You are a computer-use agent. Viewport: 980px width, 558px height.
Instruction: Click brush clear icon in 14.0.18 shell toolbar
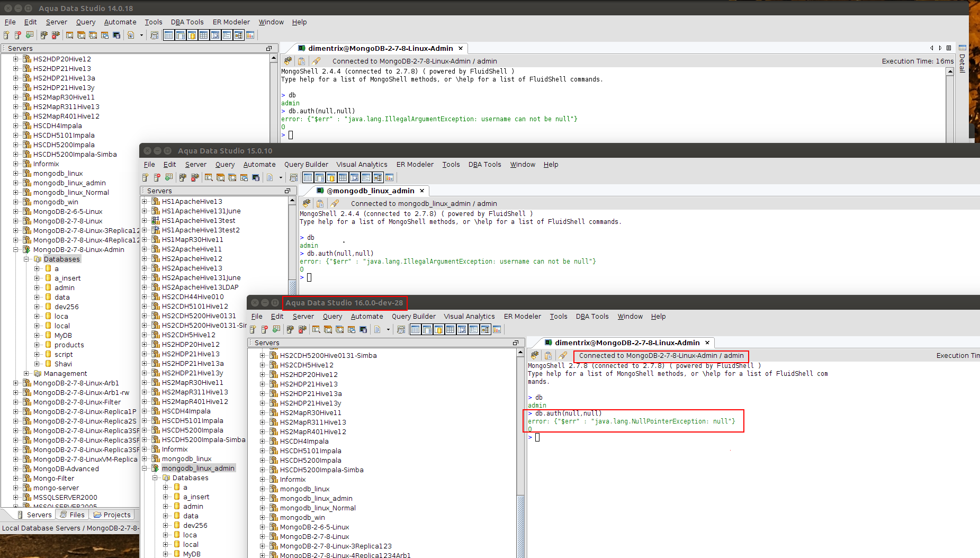point(316,61)
